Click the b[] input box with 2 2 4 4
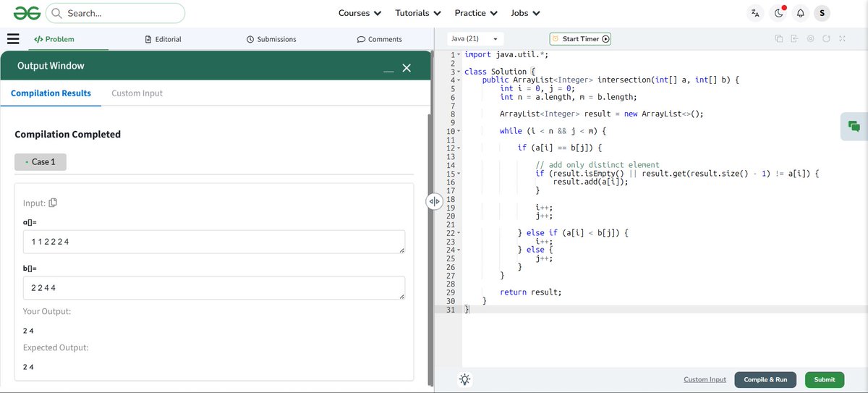868x393 pixels. [x=214, y=288]
